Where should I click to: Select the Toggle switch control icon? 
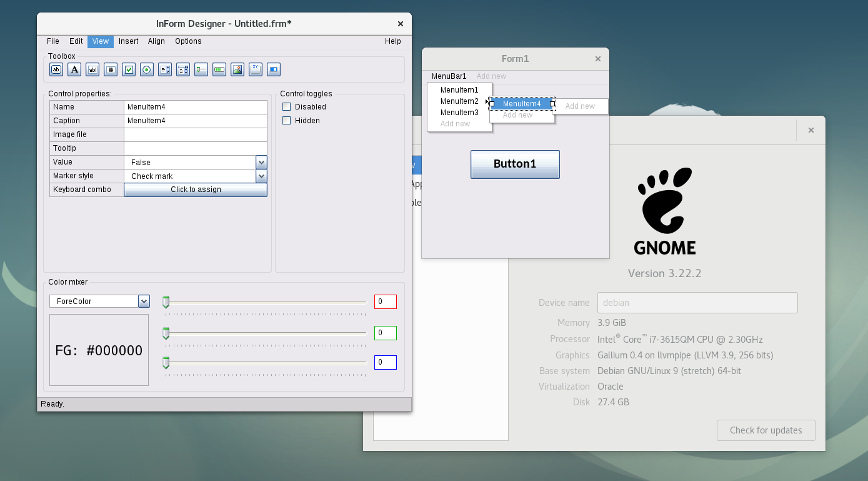274,69
